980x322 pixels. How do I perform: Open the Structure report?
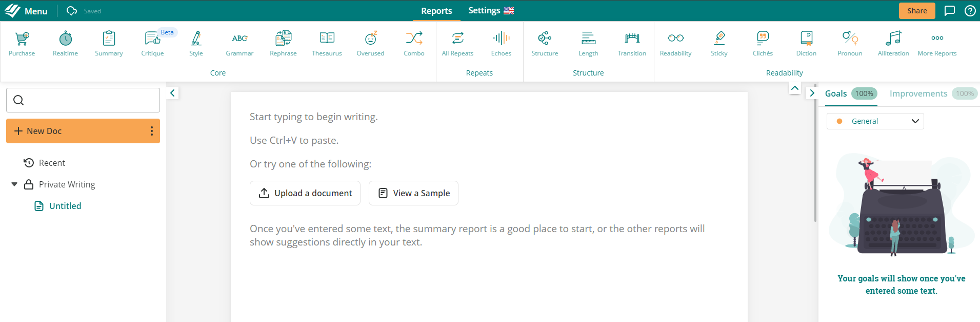(x=545, y=44)
